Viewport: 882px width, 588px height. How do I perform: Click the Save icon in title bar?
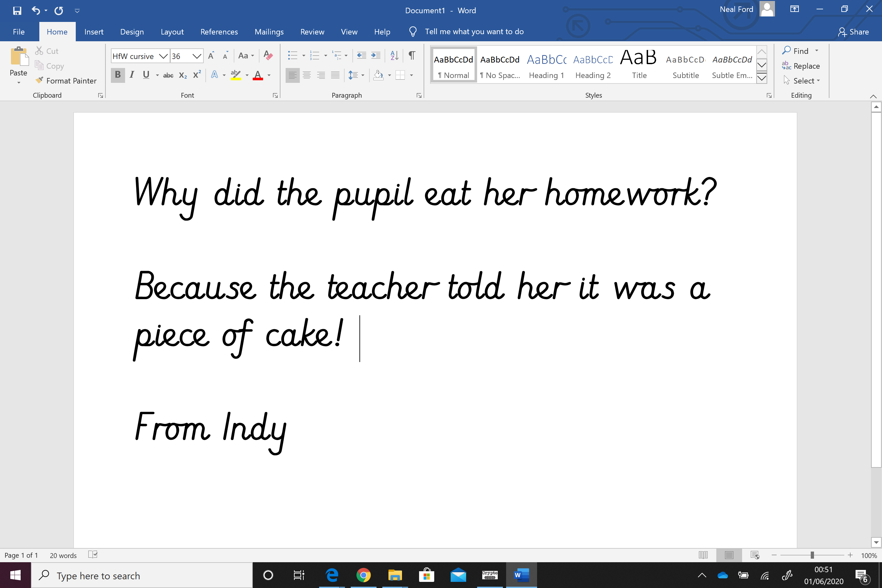point(17,10)
